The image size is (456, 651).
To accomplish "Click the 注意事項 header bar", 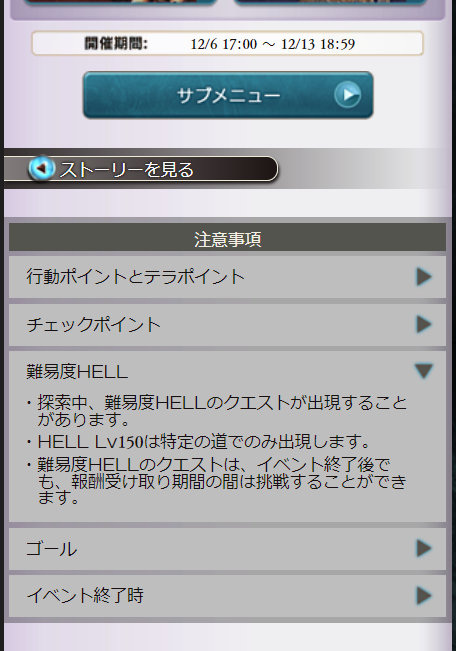I will (227, 239).
